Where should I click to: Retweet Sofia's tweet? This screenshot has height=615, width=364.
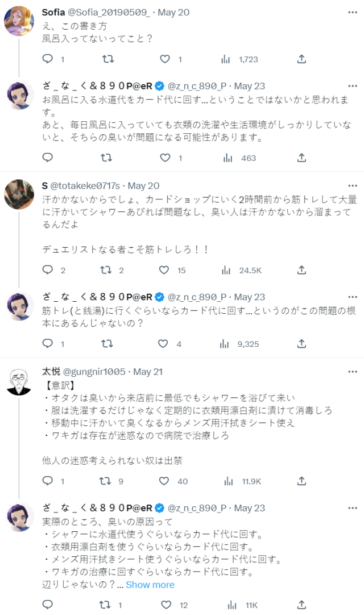(107, 59)
